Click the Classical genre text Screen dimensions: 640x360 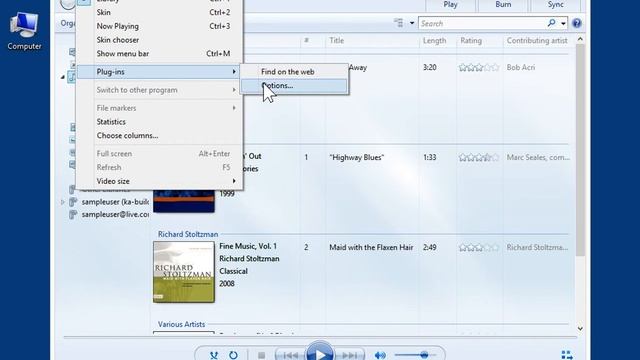pyautogui.click(x=233, y=271)
